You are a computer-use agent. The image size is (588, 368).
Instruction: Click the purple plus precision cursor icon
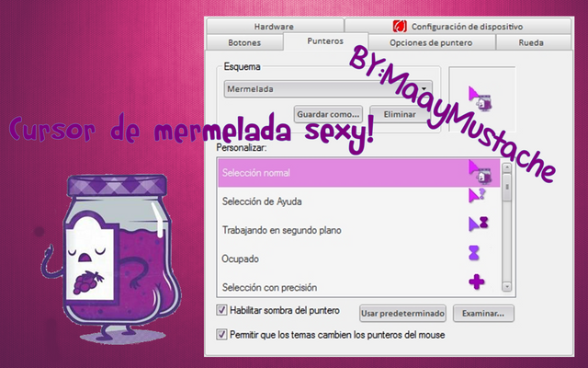476,282
